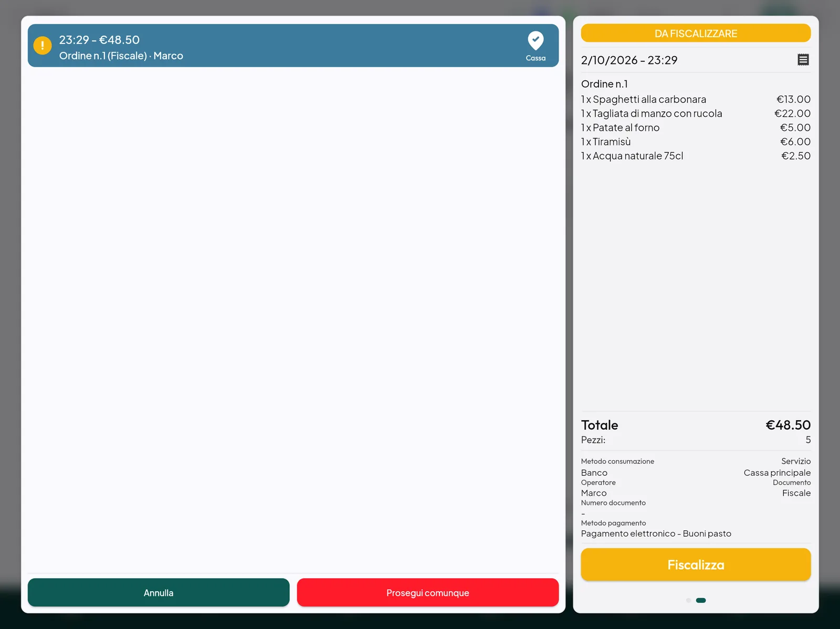Click the date 2/10/2026 - 23:29
The width and height of the screenshot is (840, 629).
[x=629, y=60]
